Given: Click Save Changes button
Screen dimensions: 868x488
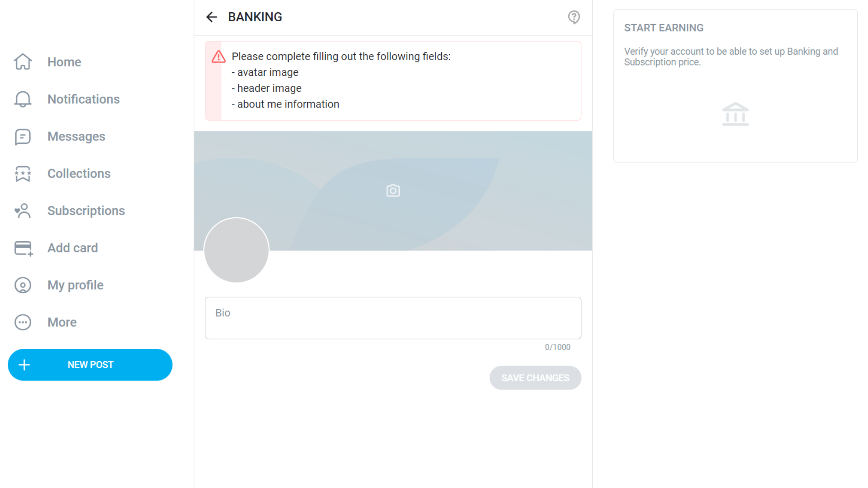Looking at the screenshot, I should point(535,378).
